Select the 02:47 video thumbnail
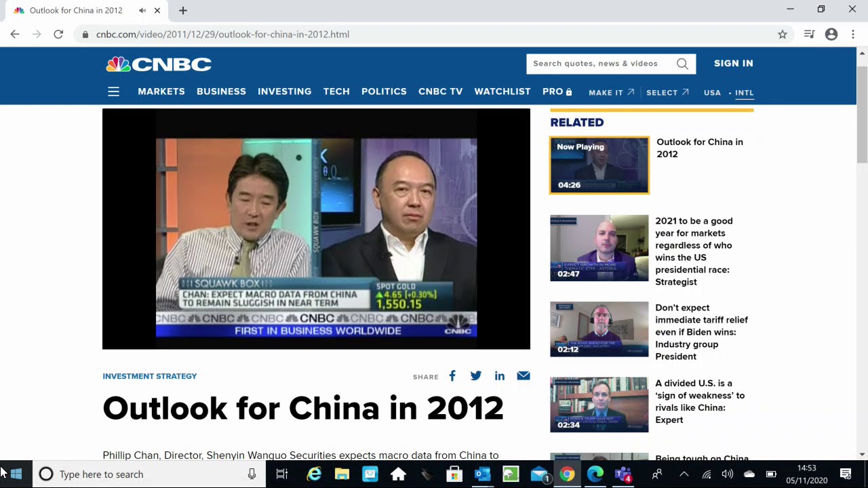The image size is (868, 488). 599,248
